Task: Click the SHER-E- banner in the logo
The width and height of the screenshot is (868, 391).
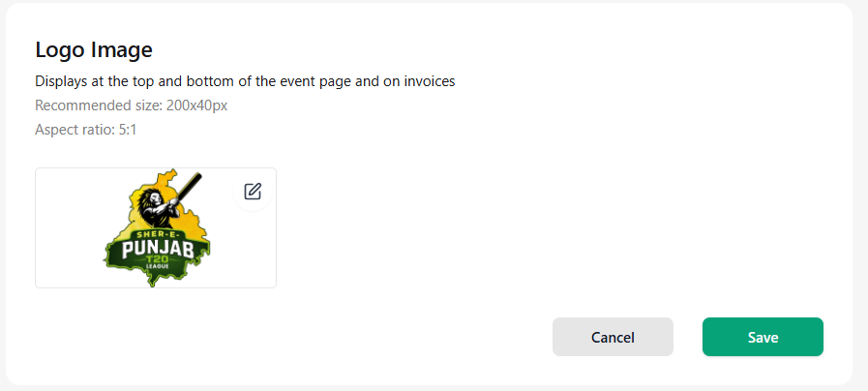Action: coord(156,234)
